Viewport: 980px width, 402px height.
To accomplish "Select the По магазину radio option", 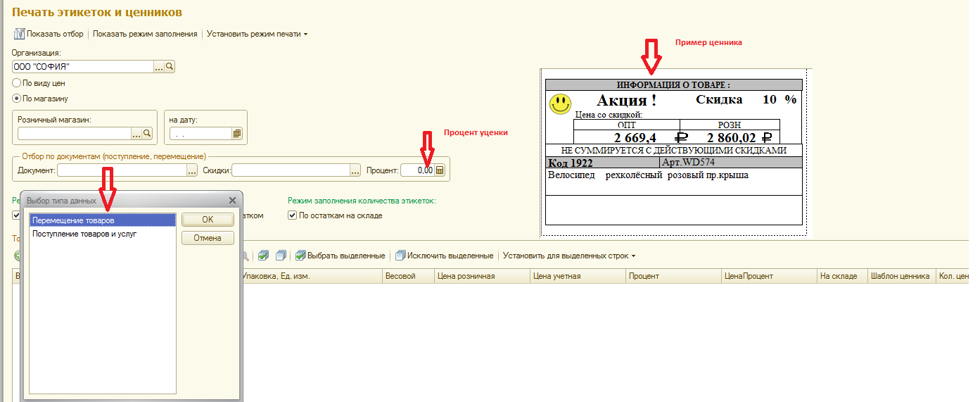I will point(16,99).
